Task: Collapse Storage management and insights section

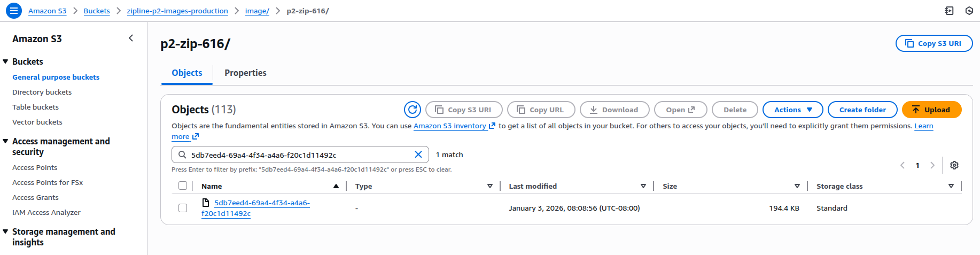Action: click(5, 231)
